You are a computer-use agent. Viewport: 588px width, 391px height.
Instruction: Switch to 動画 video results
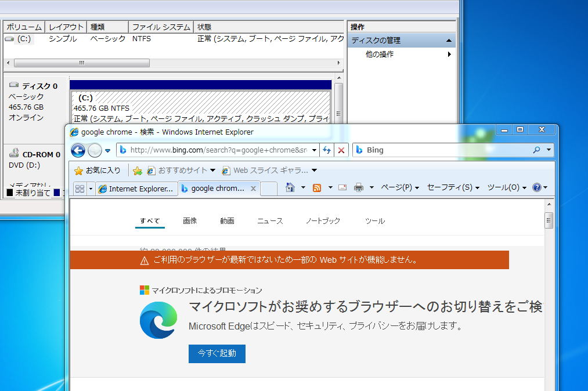click(x=228, y=221)
